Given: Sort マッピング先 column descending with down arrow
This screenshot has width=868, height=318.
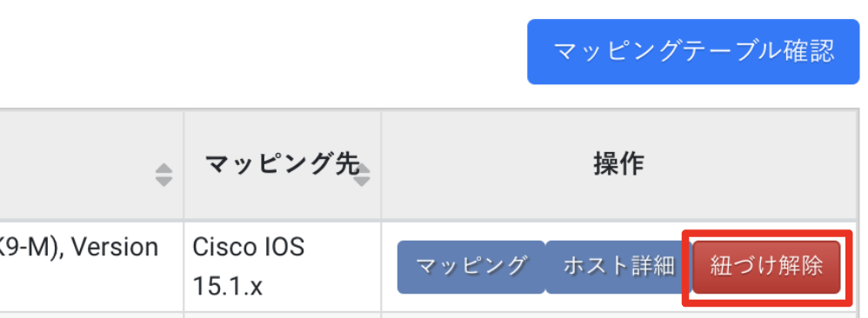Looking at the screenshot, I should (x=362, y=182).
